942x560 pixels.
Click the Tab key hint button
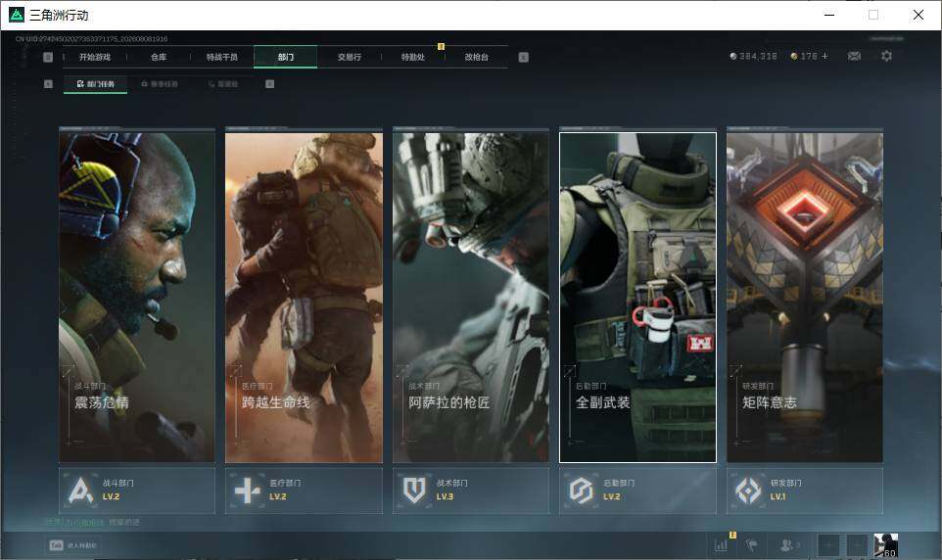pos(72,545)
